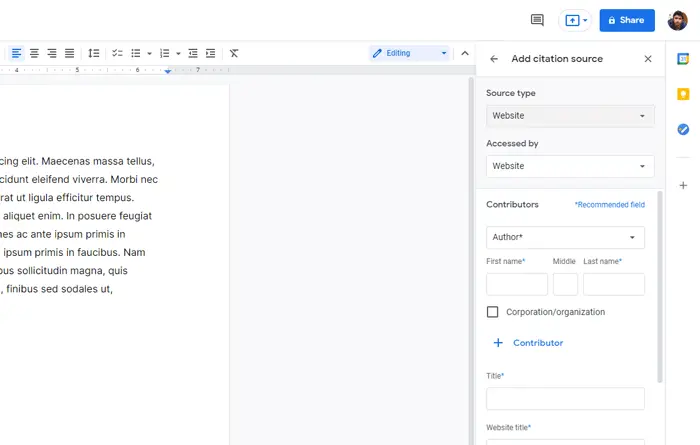Click the document vertical scrollbar
The image size is (700, 445).
tap(471, 261)
